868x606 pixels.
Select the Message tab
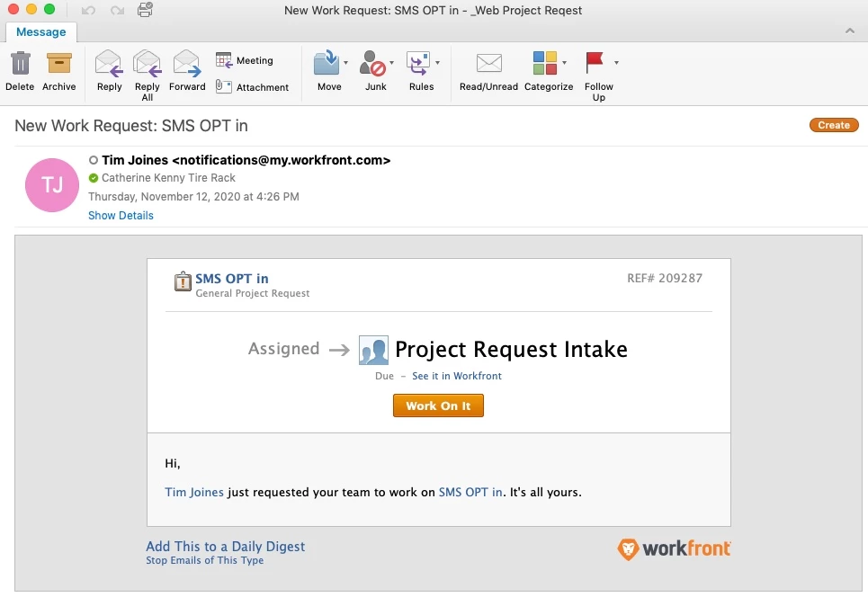[x=41, y=32]
